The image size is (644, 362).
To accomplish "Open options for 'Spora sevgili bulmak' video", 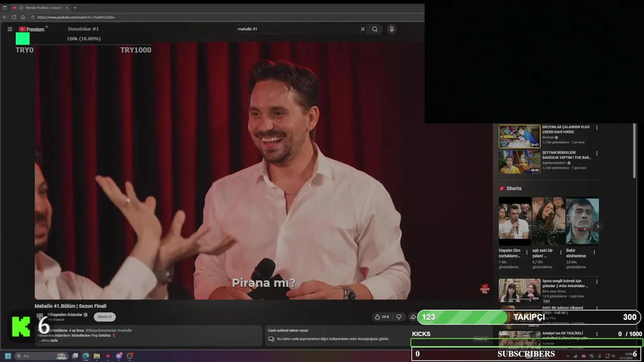I will click(597, 282).
